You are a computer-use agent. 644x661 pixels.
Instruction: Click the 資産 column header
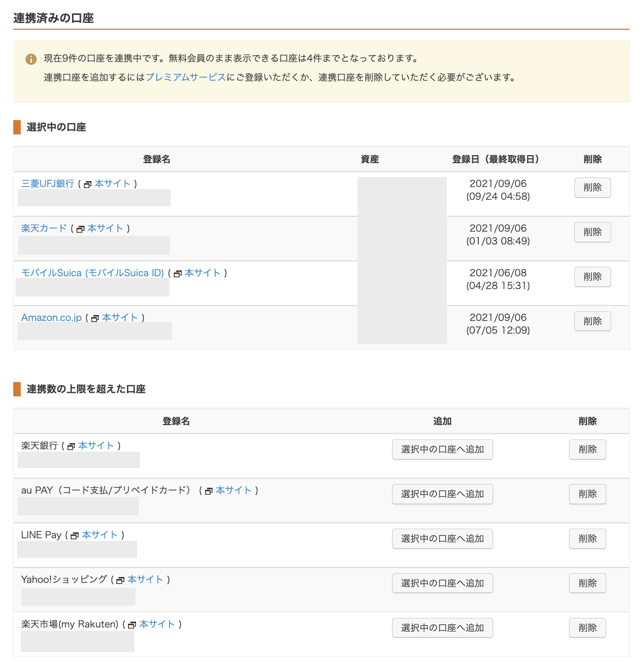pos(370,159)
